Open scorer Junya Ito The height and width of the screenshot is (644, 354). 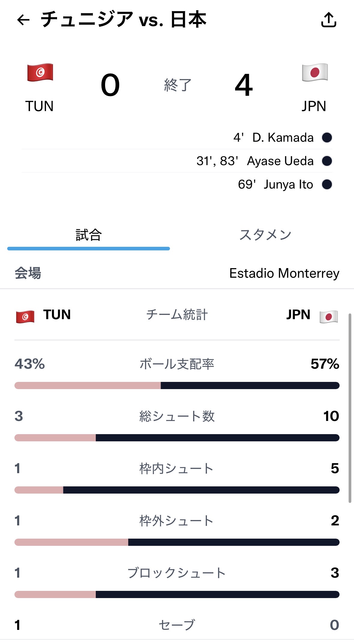coord(288,184)
